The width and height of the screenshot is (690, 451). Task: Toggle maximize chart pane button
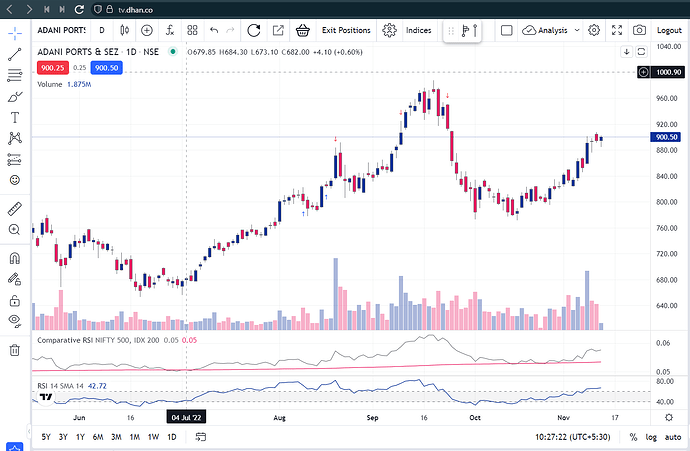point(641,52)
